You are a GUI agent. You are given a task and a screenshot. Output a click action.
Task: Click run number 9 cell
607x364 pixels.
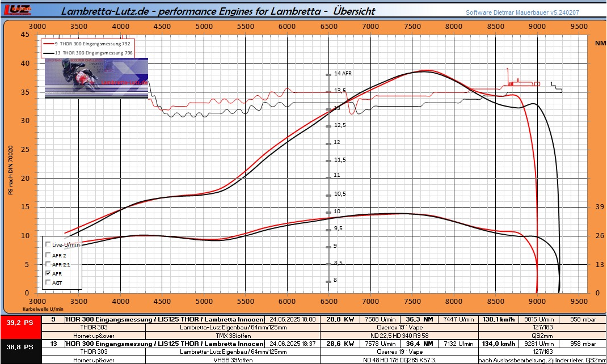53,320
